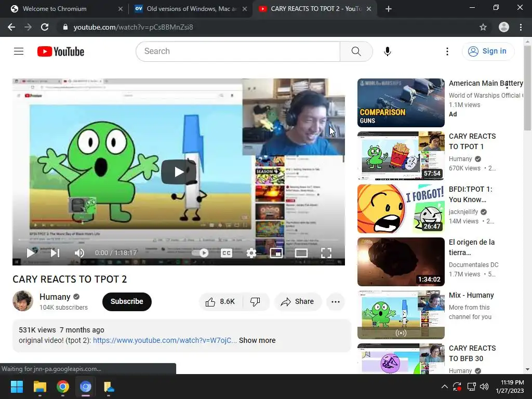
Task: Open the BFDI:TPOT 1 video title
Action: [x=470, y=194]
